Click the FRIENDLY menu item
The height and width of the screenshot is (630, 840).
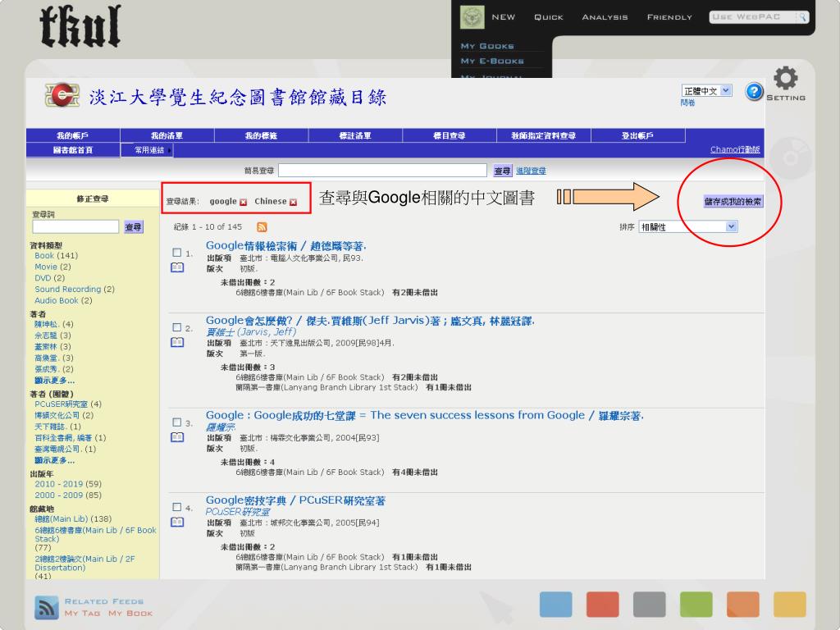click(x=669, y=17)
